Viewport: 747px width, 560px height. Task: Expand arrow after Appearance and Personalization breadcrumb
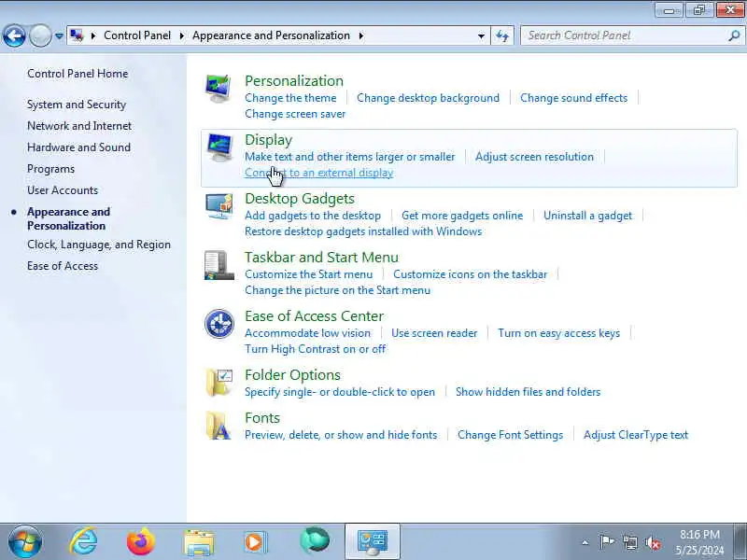point(361,35)
